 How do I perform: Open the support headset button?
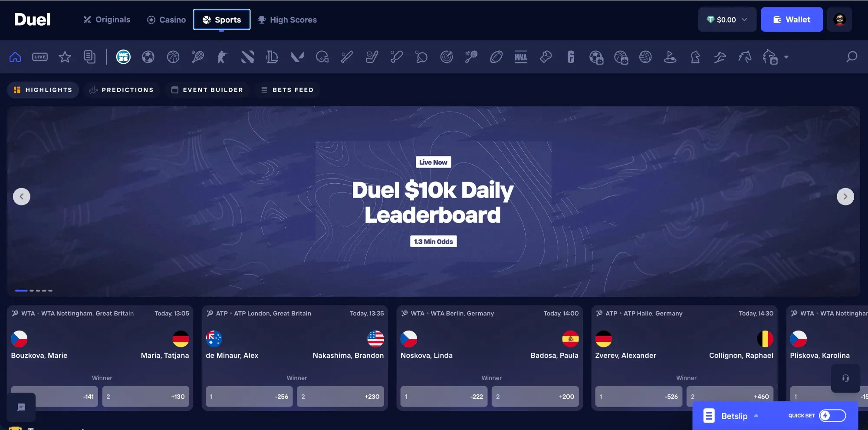pos(845,378)
